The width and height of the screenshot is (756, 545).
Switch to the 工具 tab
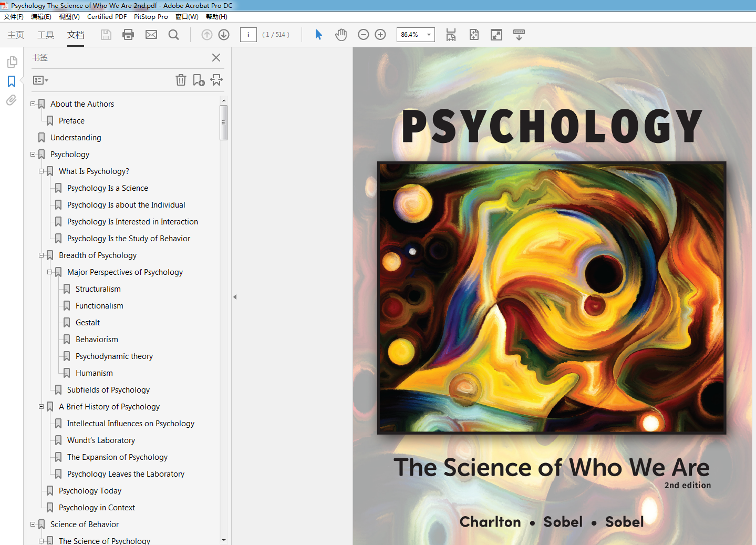click(x=46, y=35)
